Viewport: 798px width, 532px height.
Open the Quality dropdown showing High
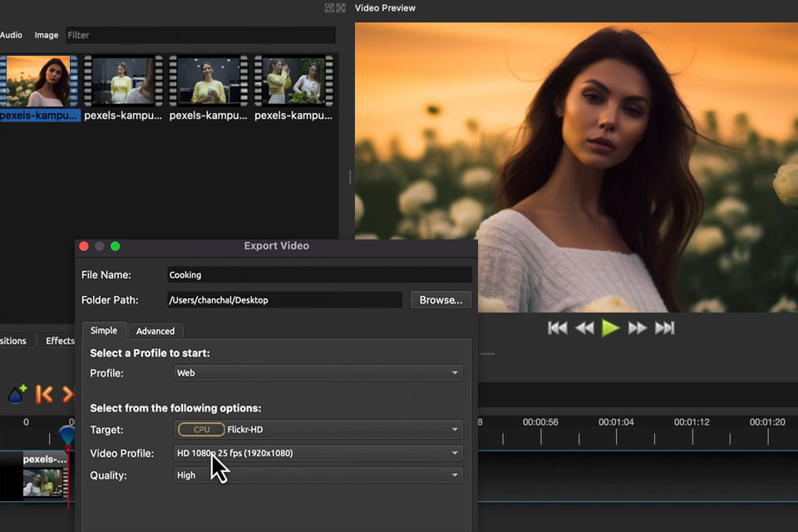coord(318,475)
